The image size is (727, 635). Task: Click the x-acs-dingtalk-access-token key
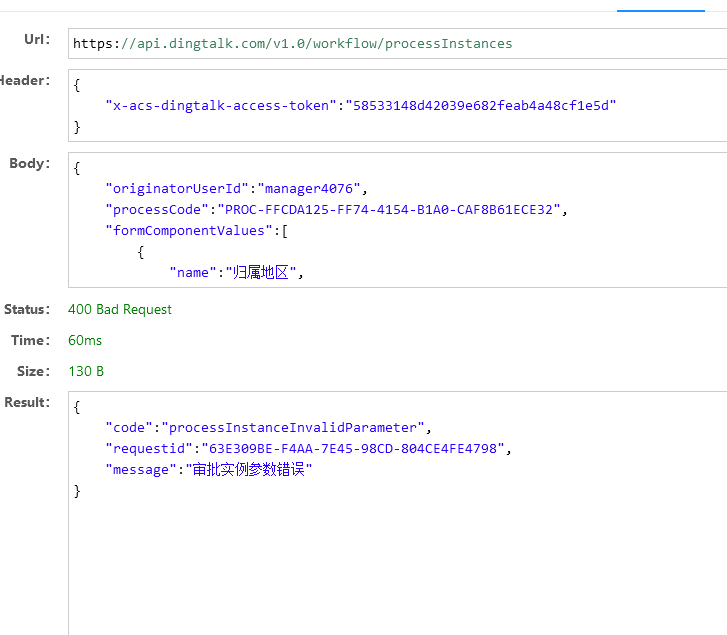point(221,106)
